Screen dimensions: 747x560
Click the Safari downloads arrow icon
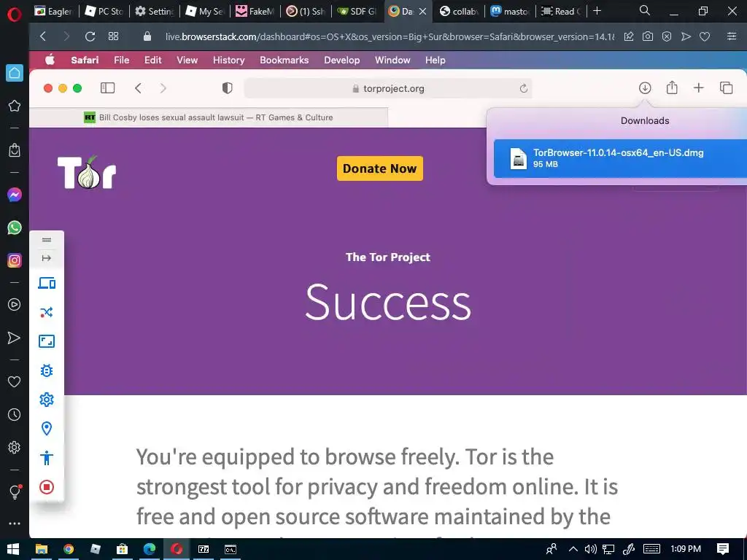point(645,87)
